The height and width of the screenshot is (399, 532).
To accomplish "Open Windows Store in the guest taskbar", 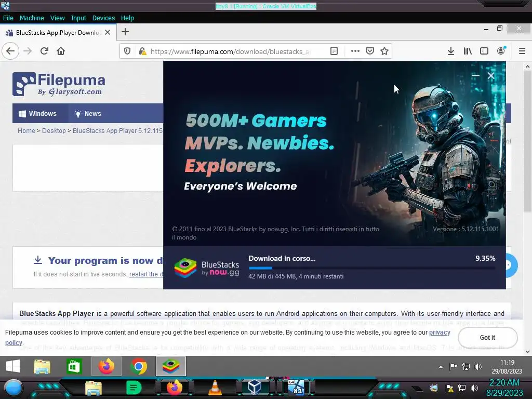I will click(74, 366).
